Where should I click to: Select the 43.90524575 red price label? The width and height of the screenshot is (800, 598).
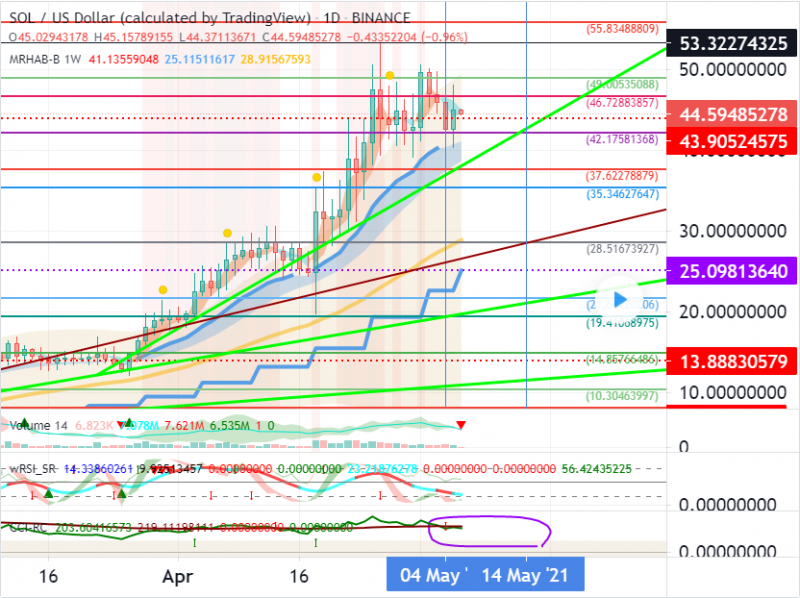pyautogui.click(x=733, y=142)
